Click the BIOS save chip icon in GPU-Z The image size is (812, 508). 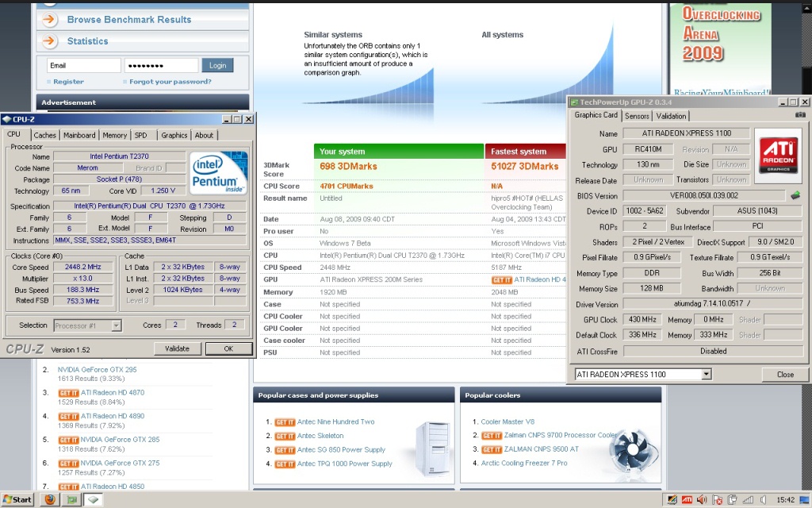pyautogui.click(x=795, y=195)
